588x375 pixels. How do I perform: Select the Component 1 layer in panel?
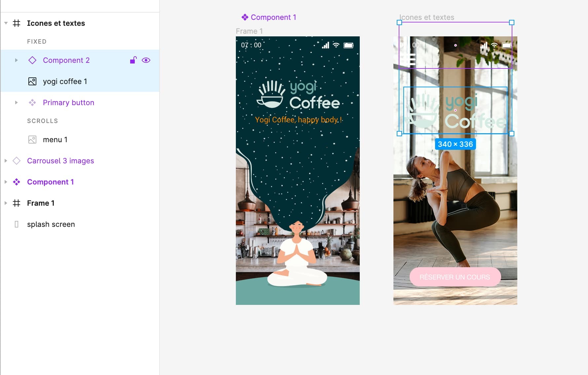(50, 182)
